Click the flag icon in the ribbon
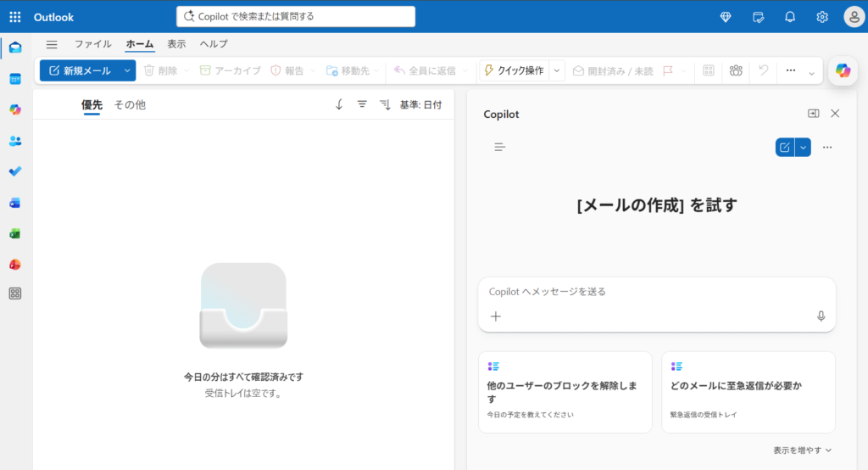 (x=668, y=70)
